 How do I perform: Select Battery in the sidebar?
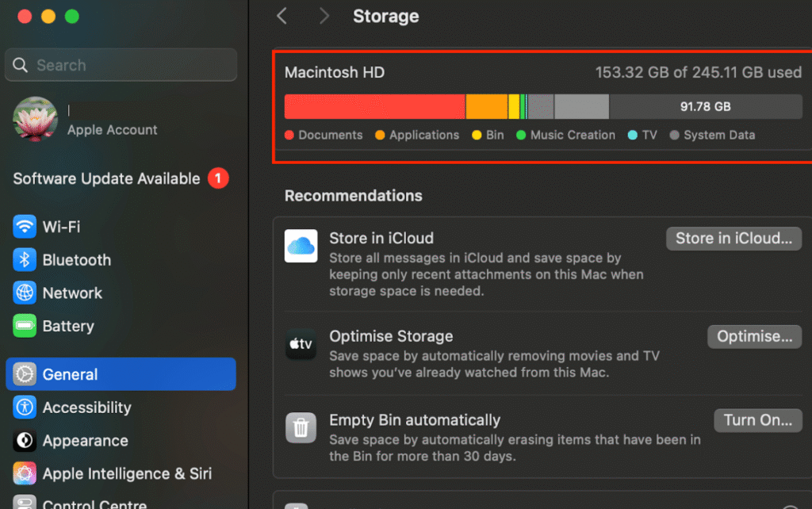(121, 326)
